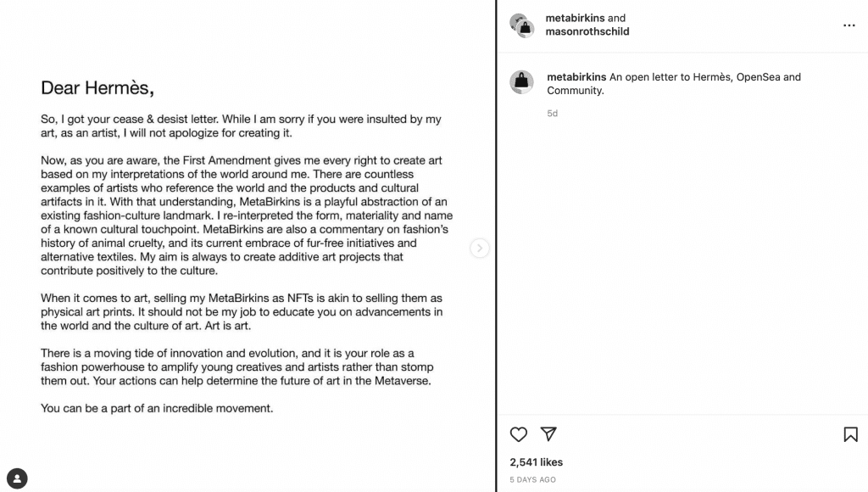Viewport: 868px width, 492px height.
Task: Click the "Dear Hermès," heading in the letter
Action: coord(97,87)
